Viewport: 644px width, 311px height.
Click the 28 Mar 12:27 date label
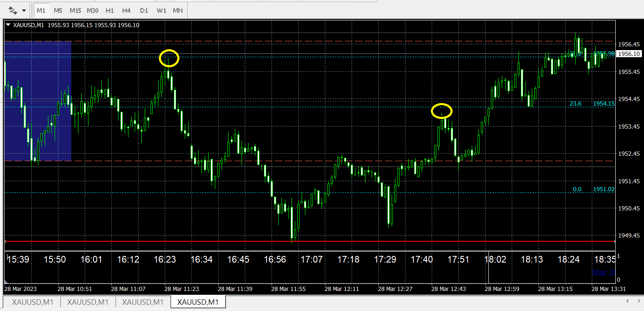tap(395, 289)
